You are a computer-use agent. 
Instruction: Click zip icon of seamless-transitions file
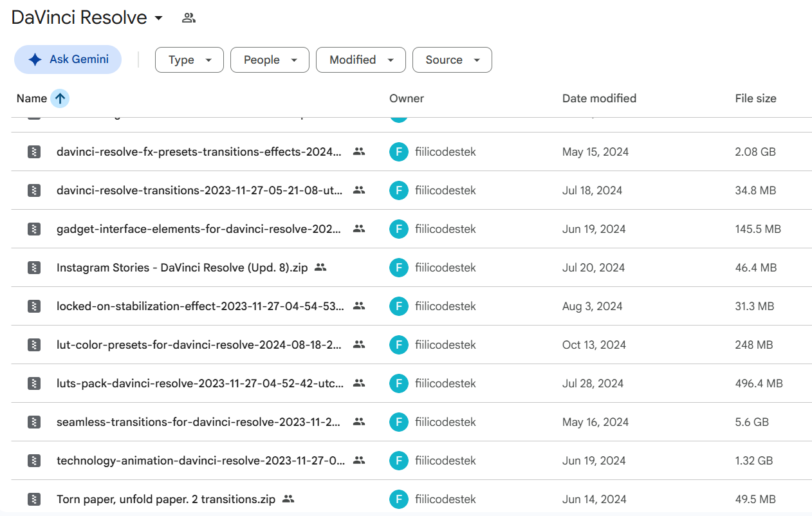[x=34, y=422]
